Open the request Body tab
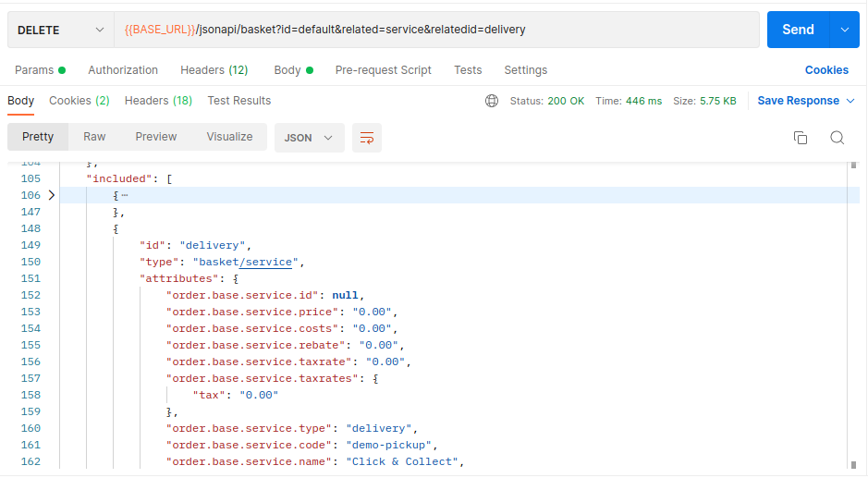Viewport: 868px width, 478px height. tap(293, 70)
